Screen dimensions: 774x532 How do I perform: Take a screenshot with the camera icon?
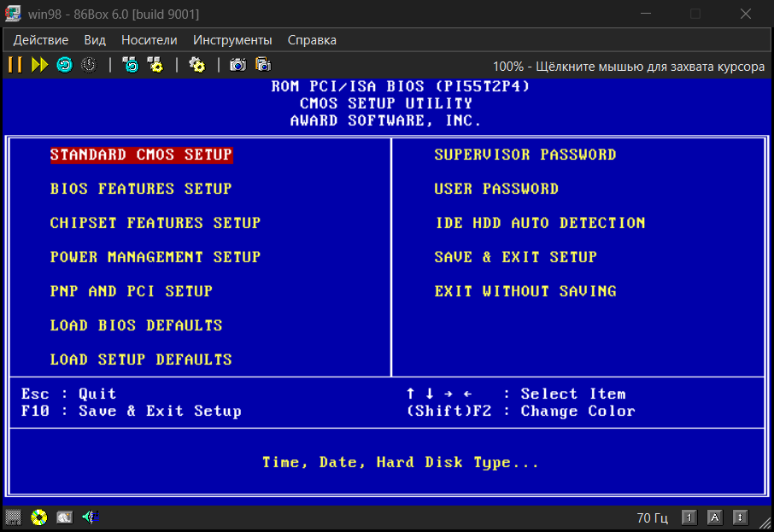[238, 65]
